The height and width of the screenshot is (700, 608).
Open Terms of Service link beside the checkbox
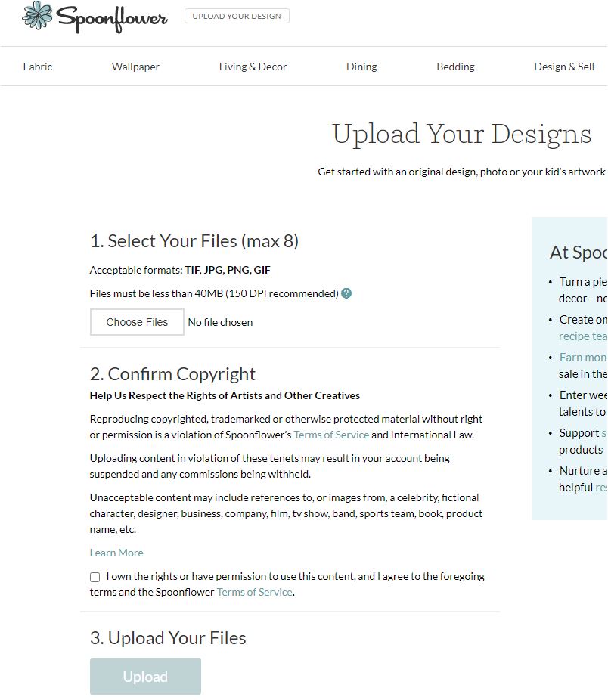coord(254,592)
